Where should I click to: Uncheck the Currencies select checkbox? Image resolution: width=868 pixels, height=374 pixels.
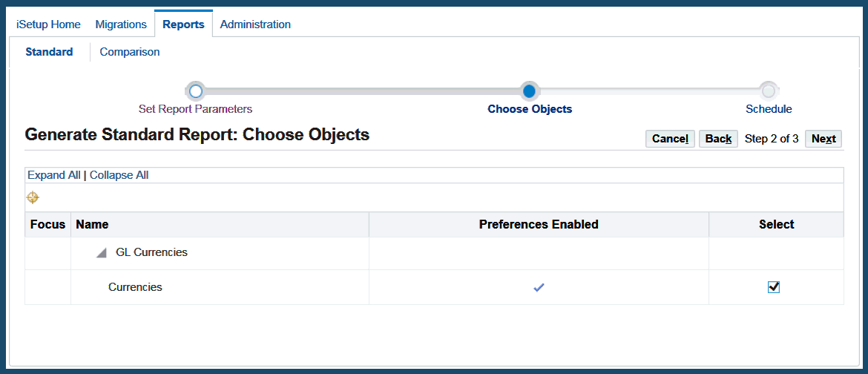(x=774, y=287)
